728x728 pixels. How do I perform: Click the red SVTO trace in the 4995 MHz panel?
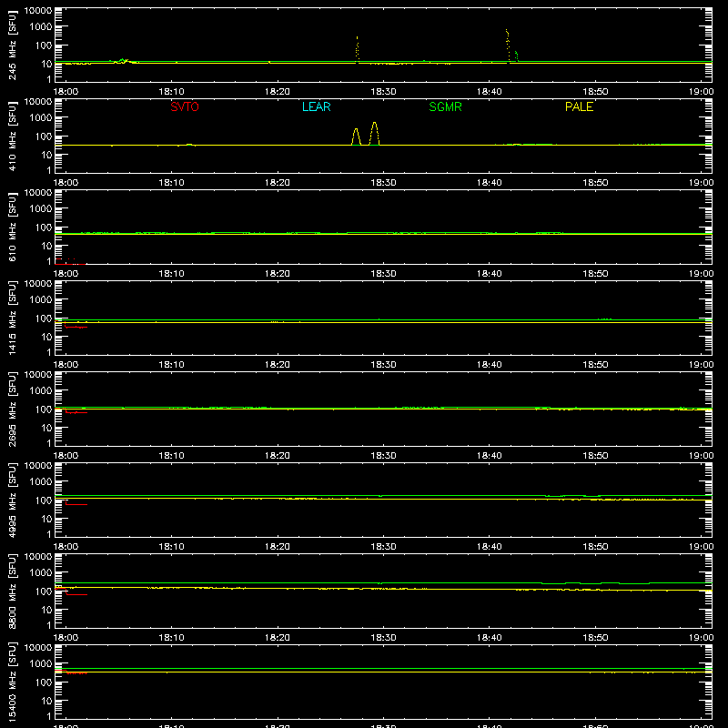coord(76,504)
